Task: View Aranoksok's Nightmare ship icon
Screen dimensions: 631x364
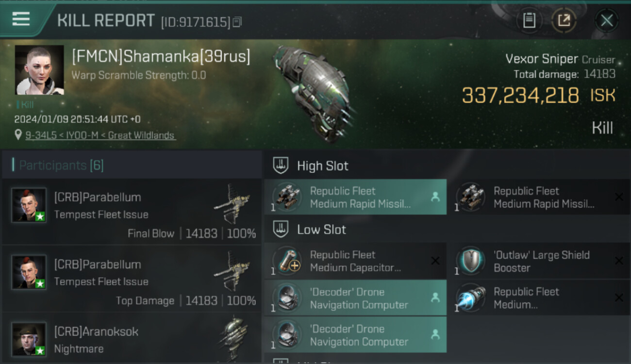Action: pos(232,339)
